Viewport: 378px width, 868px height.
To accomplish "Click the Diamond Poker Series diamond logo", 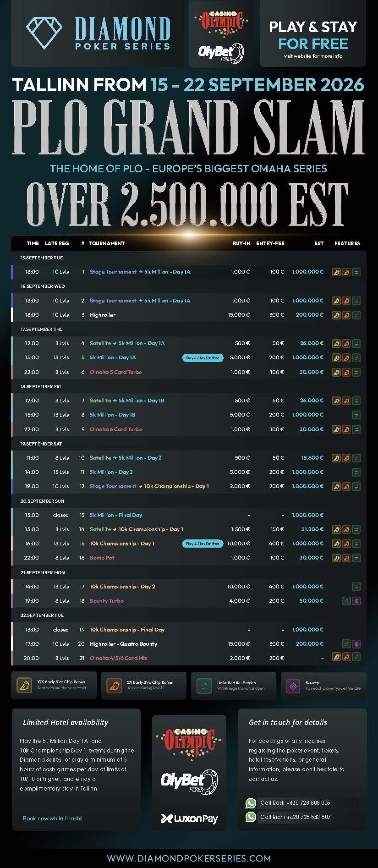I will click(x=44, y=33).
